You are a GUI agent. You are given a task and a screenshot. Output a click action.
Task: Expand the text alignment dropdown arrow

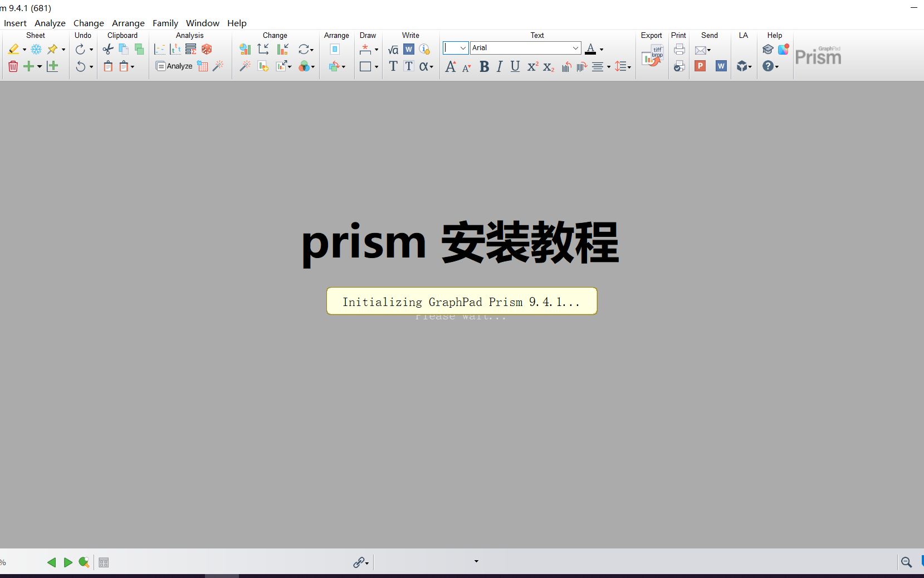tap(608, 67)
